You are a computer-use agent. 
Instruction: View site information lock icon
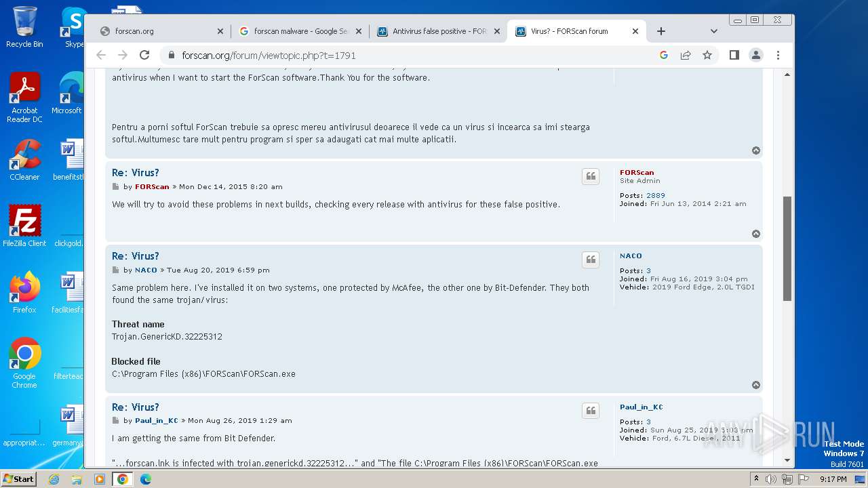click(x=171, y=56)
